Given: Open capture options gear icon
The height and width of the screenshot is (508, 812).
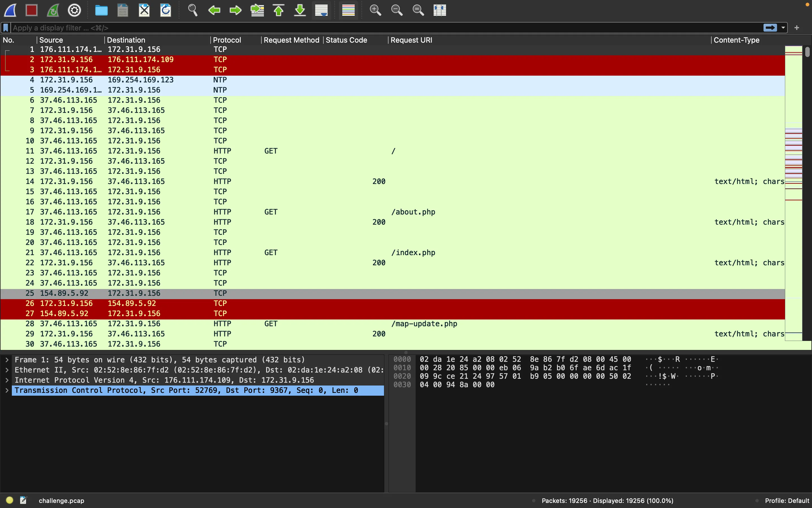Looking at the screenshot, I should click(x=74, y=10).
